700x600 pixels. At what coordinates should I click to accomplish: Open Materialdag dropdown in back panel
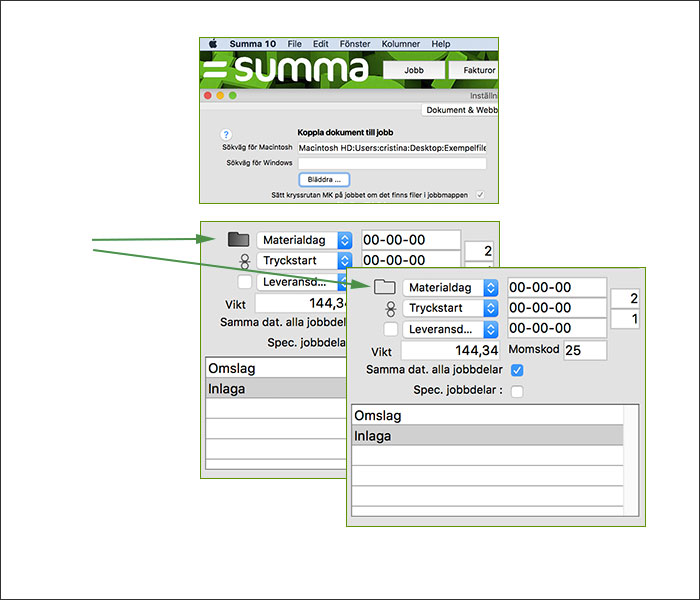[304, 240]
